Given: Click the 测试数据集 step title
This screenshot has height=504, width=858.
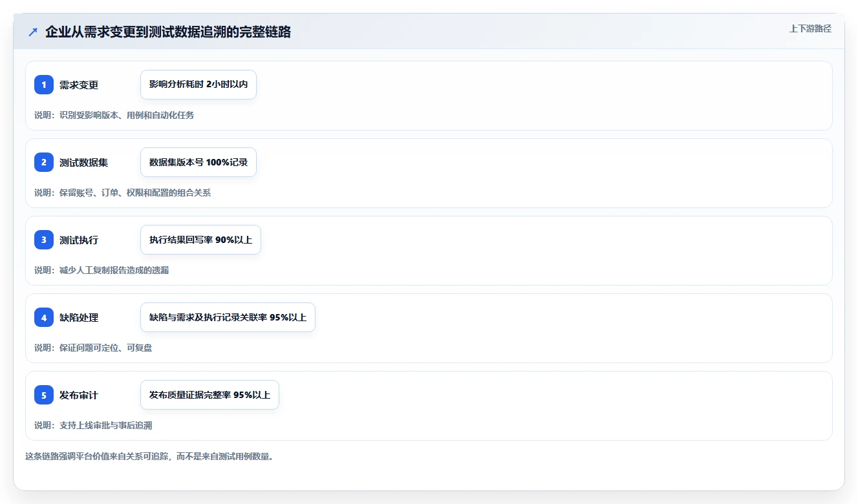Looking at the screenshot, I should click(x=83, y=162).
